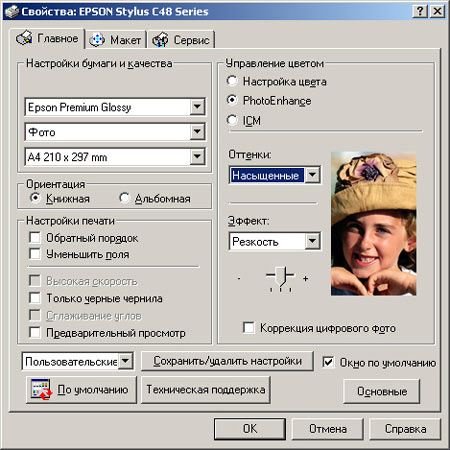Click the Оттенки label

coord(250,154)
